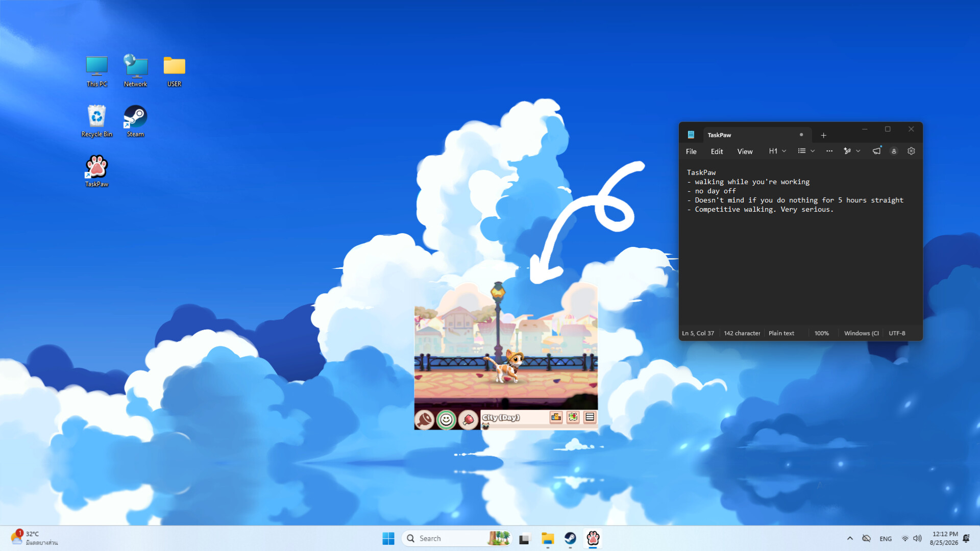Open the notifications bell with do-not-disturb
This screenshot has height=551, width=980.
[966, 538]
